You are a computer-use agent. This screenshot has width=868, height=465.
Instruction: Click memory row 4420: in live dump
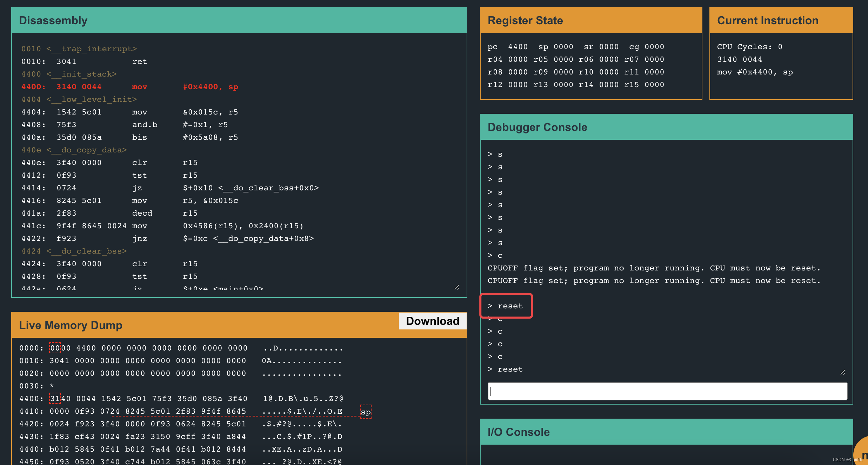[180, 424]
